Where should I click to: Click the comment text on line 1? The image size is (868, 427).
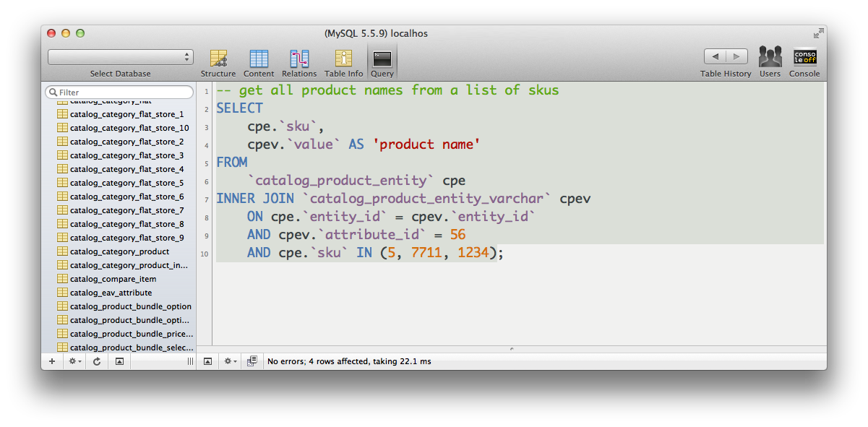388,90
